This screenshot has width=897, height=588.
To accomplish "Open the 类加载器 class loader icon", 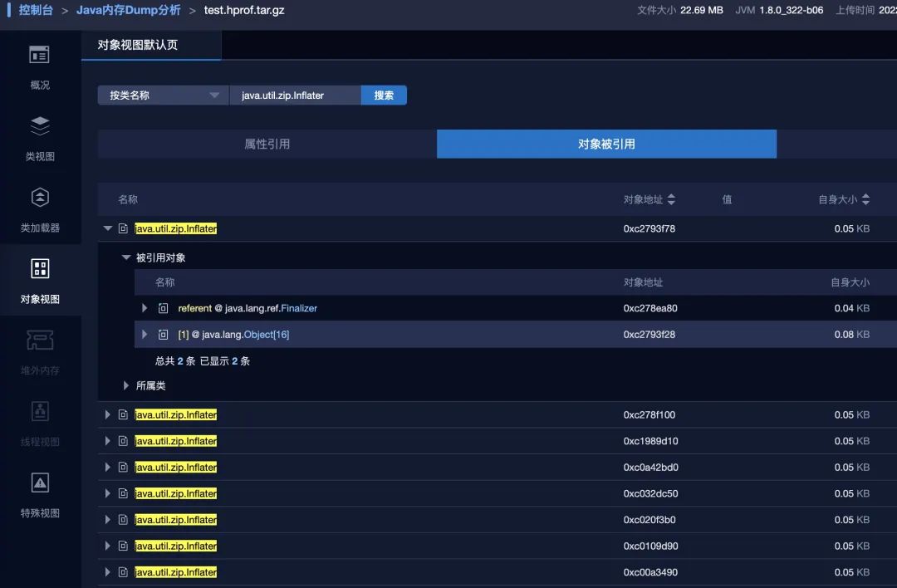I will coord(40,198).
